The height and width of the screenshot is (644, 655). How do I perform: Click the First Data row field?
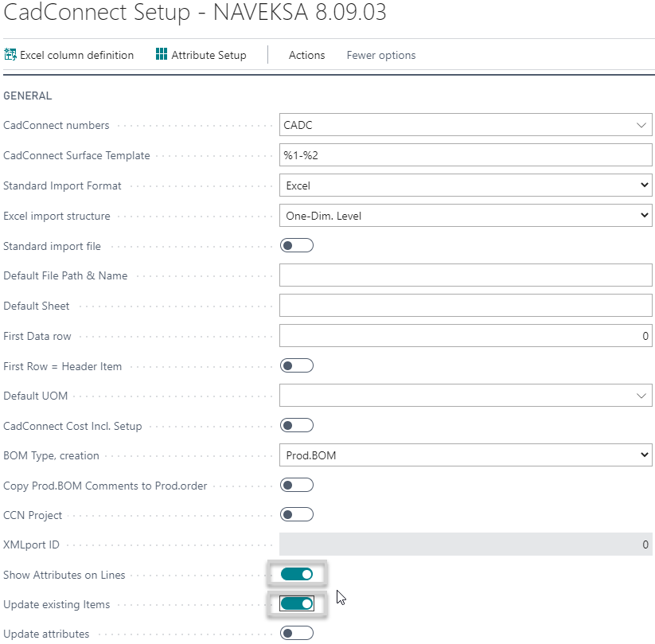point(466,336)
